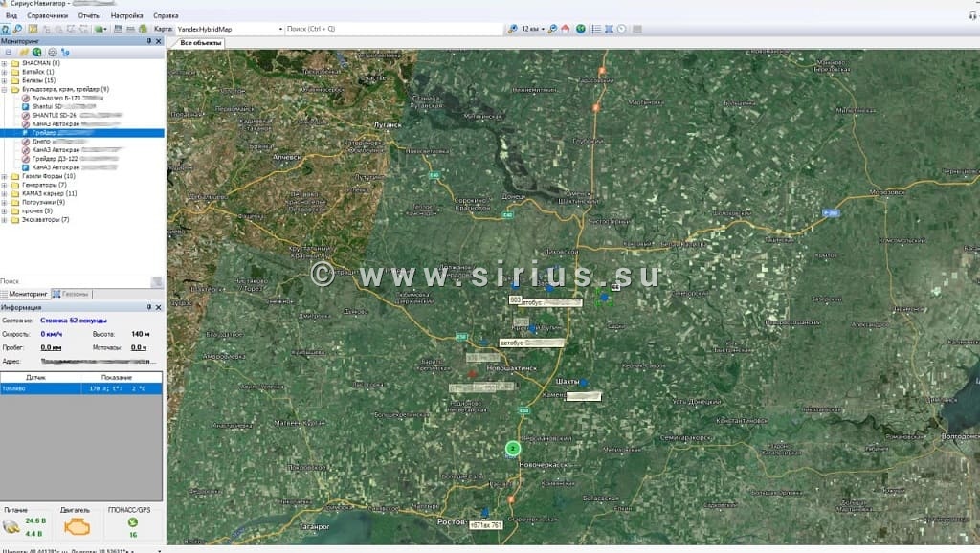Expand the SHACMAN (8) group
The image size is (980, 553).
pyautogui.click(x=4, y=63)
